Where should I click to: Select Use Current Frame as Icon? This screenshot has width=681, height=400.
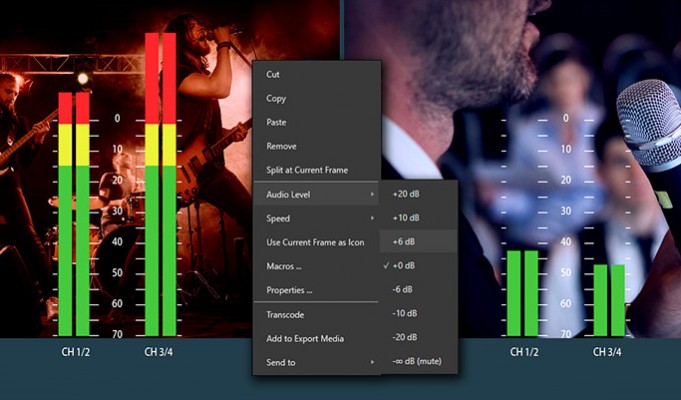tap(317, 242)
